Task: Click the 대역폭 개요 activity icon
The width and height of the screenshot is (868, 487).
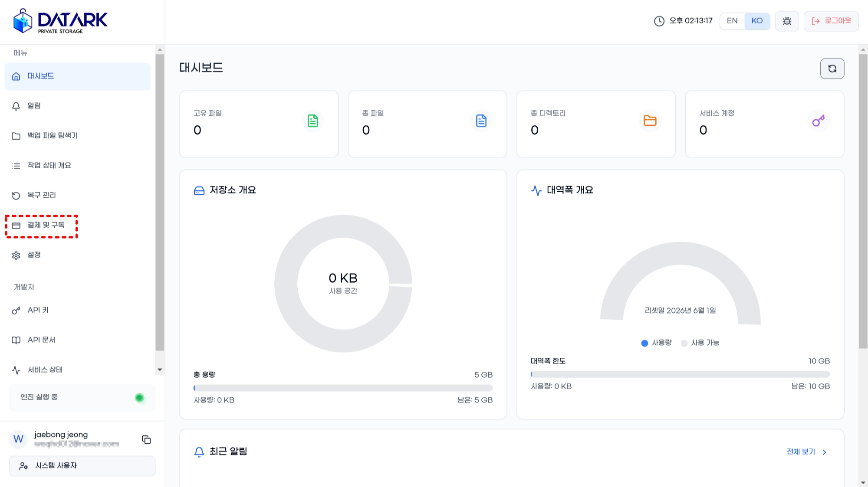Action: (x=536, y=191)
